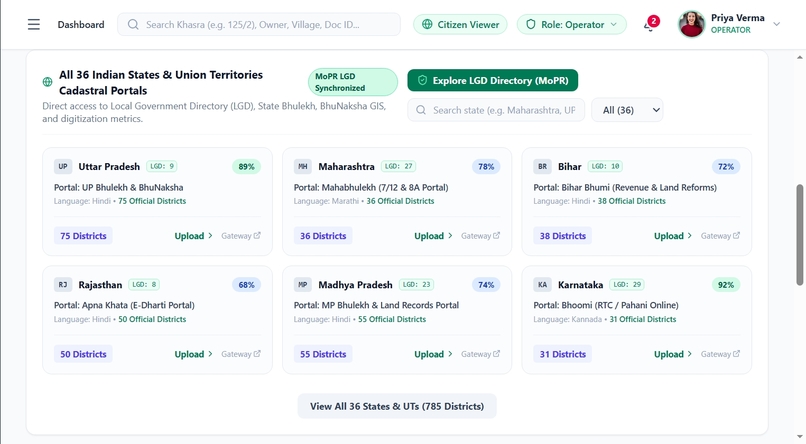Viewport: 806px width, 444px height.
Task: Click the 92% progress badge on Karnataka
Action: click(726, 285)
